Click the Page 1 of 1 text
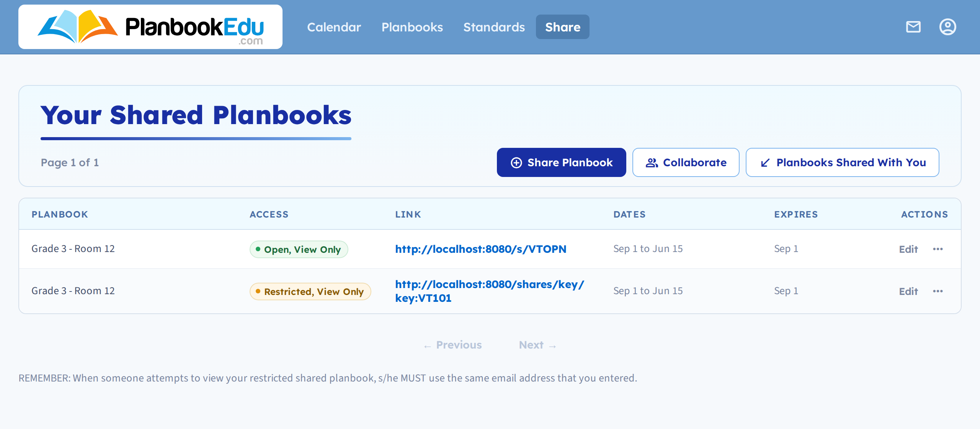The height and width of the screenshot is (429, 980). pyautogui.click(x=70, y=162)
